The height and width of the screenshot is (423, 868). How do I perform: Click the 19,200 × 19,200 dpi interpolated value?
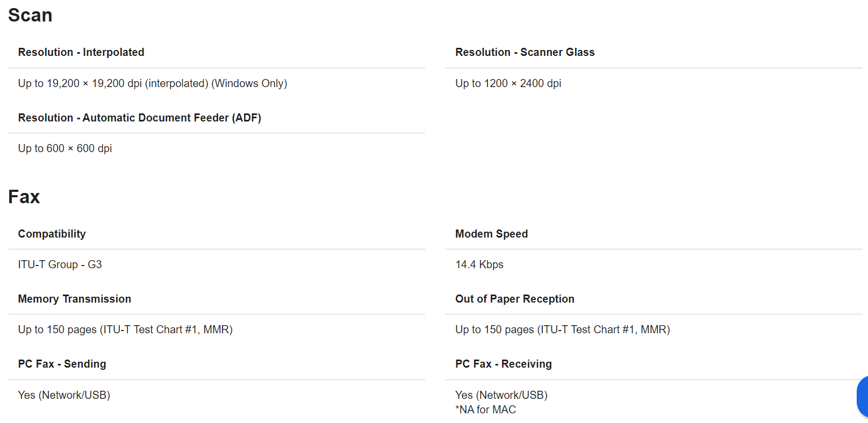point(152,83)
